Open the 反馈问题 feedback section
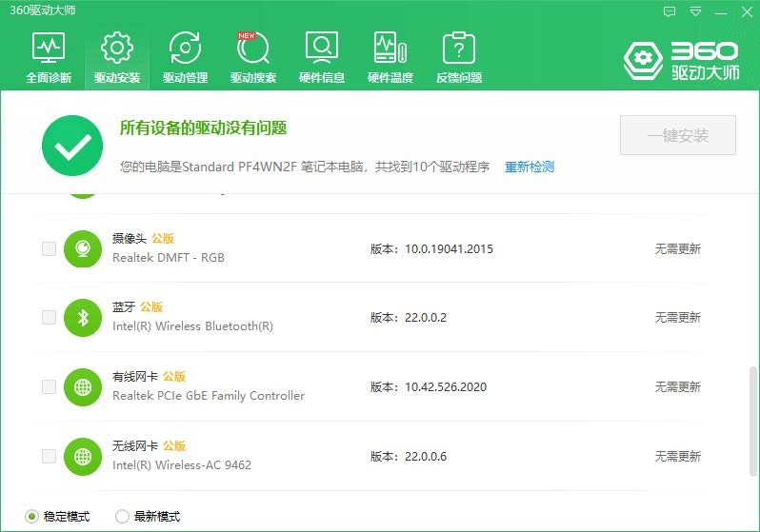This screenshot has width=760, height=532. (458, 58)
